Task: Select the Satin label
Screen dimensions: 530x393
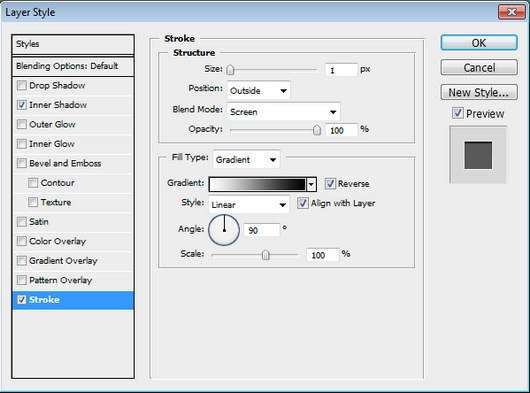Action: (x=39, y=222)
